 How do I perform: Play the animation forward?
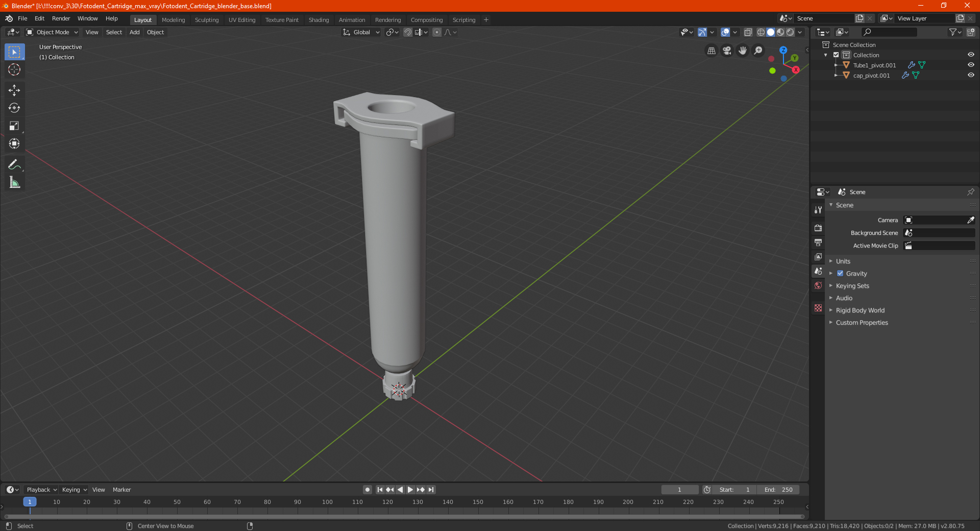(410, 490)
